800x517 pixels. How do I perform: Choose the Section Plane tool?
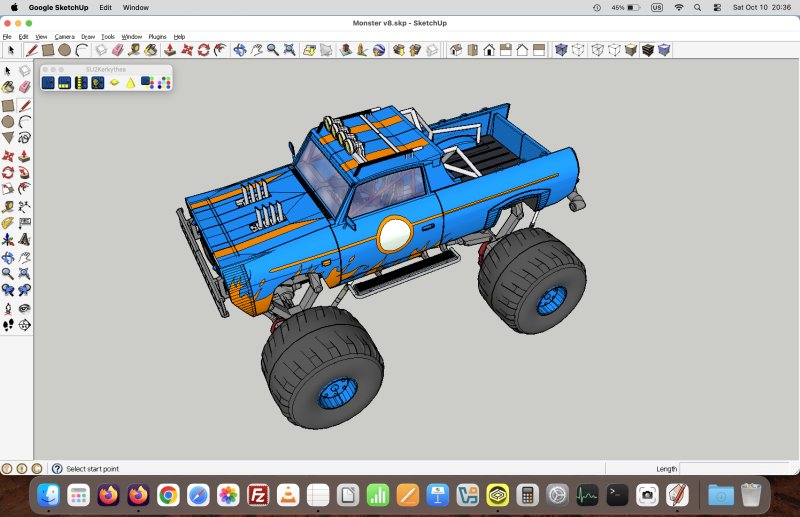[x=24, y=325]
